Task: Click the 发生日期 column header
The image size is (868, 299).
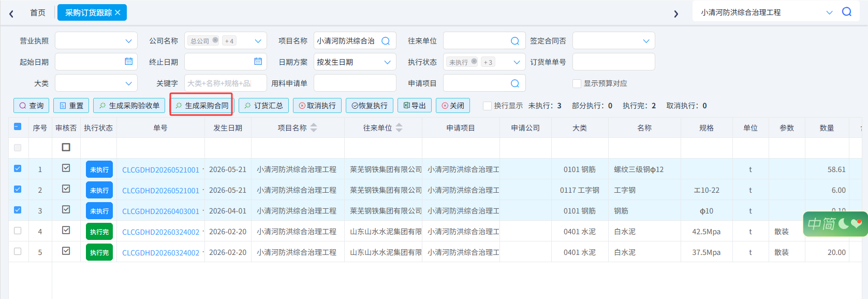Action: (x=228, y=128)
